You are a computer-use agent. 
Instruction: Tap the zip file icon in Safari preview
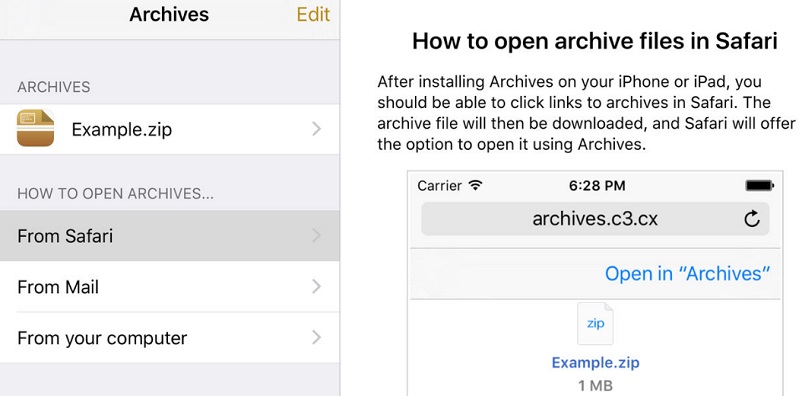coord(595,324)
